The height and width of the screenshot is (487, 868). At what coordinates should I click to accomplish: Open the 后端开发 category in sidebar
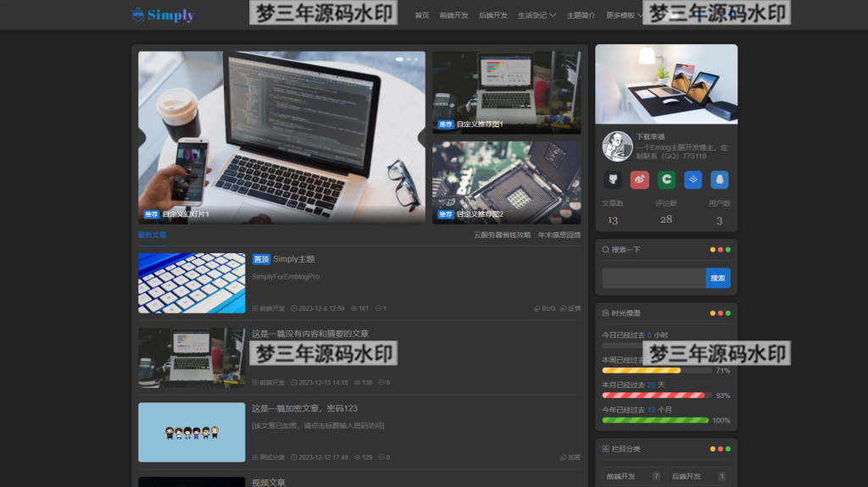coord(698,476)
